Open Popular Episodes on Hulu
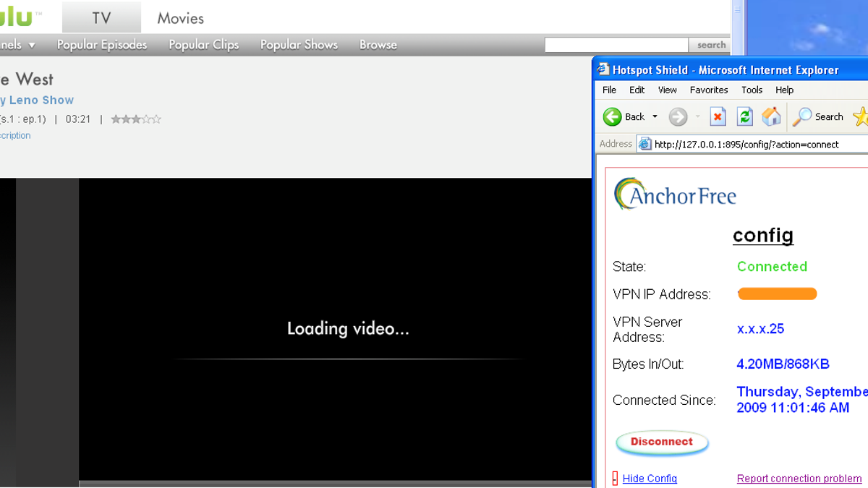This screenshot has width=868, height=488. point(102,45)
